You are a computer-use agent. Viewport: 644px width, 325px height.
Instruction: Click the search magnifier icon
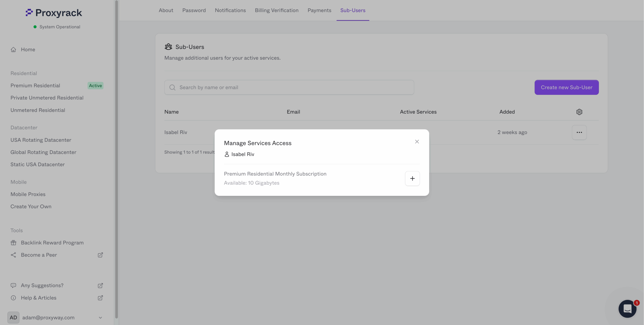click(x=172, y=87)
